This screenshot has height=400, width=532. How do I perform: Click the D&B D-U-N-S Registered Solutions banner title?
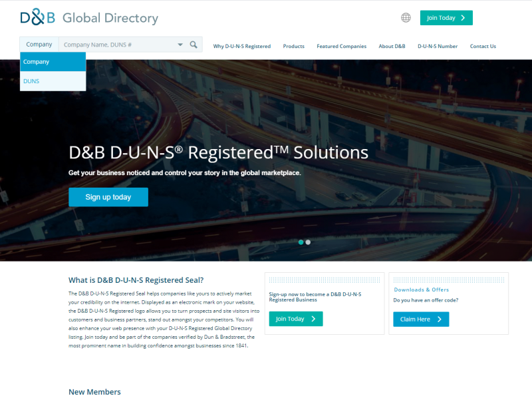click(x=219, y=152)
